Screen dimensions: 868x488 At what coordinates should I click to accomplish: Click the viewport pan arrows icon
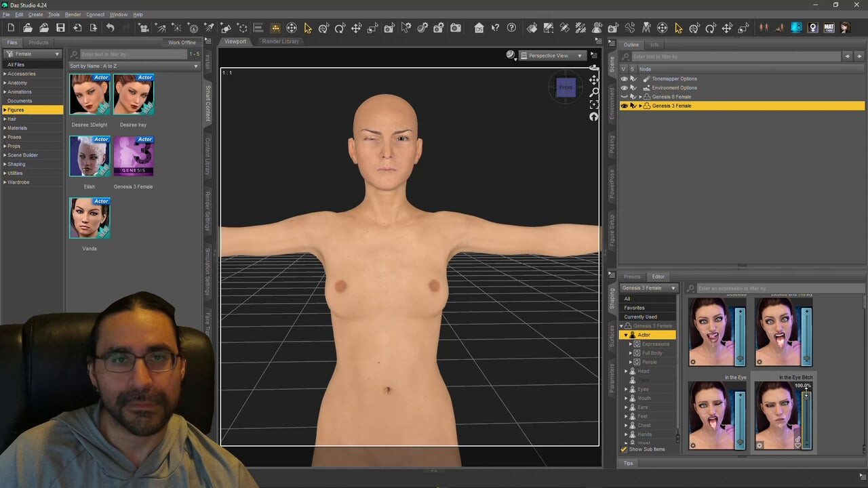point(594,80)
